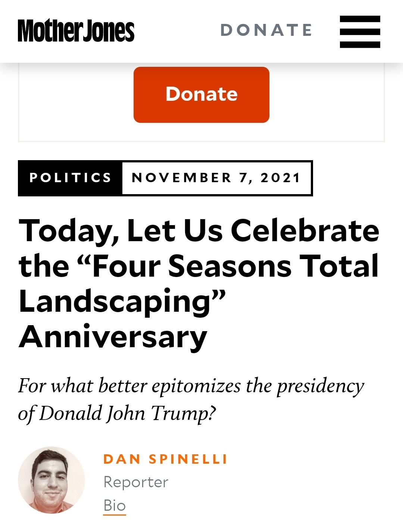Click Dan Spinelli's author photo
The height and width of the screenshot is (532, 403).
(x=51, y=480)
